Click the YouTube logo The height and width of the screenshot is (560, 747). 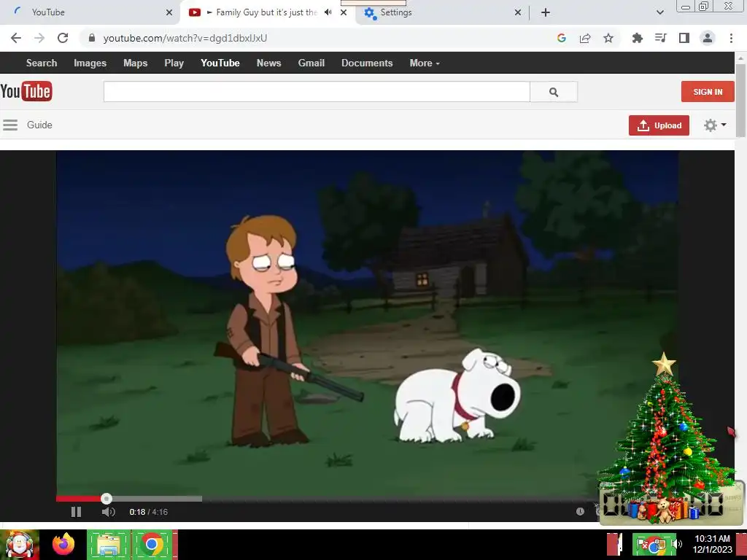pos(26,91)
